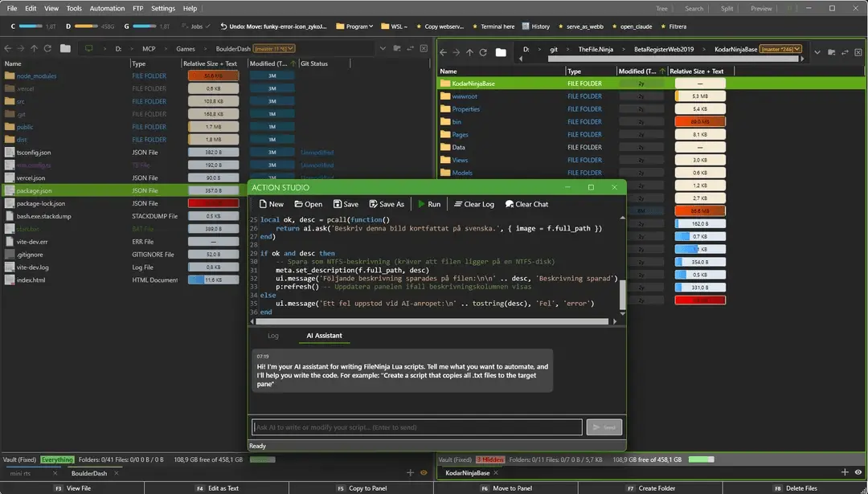Screen dimensions: 868x494
Task: Toggle the Search view
Action: 694,8
